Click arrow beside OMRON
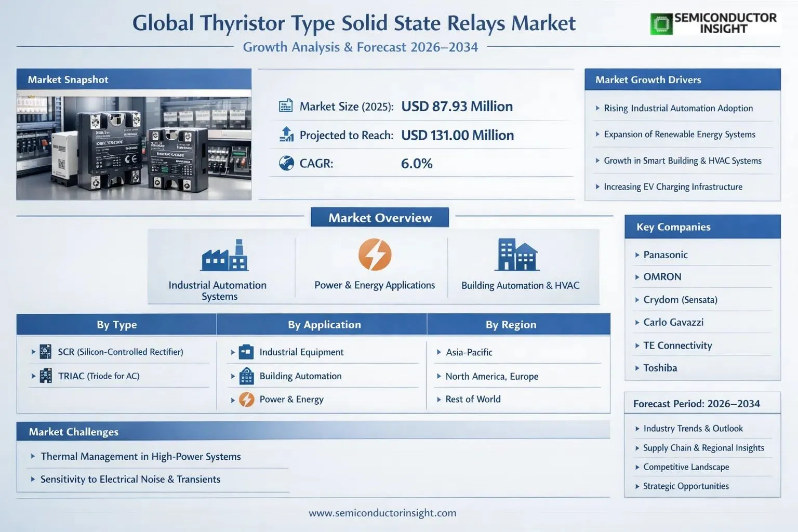798x532 pixels. click(637, 277)
